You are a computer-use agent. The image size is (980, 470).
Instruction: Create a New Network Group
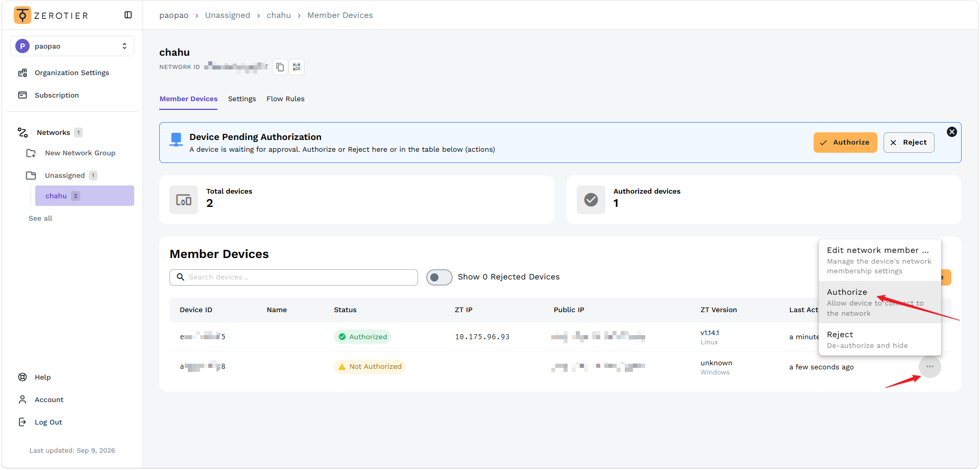(80, 153)
